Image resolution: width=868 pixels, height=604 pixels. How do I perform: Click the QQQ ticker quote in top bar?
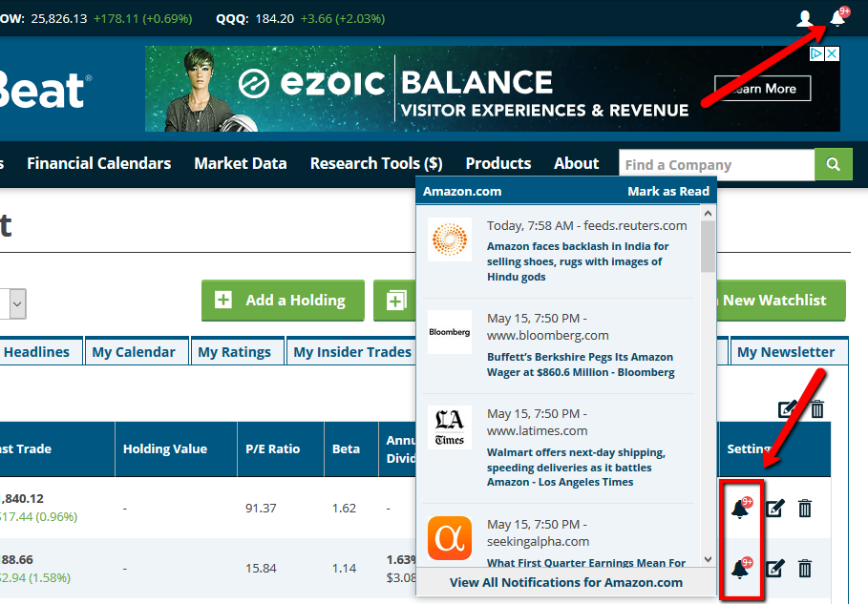click(x=301, y=18)
